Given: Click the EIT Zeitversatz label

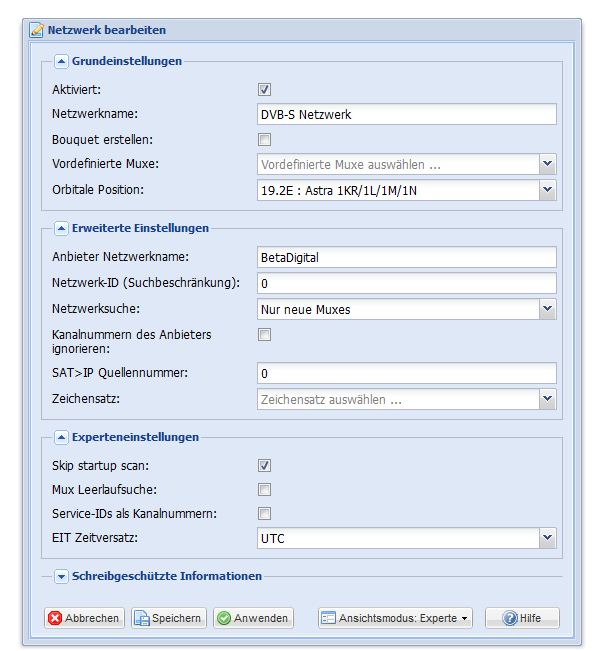Looking at the screenshot, I should [95, 538].
